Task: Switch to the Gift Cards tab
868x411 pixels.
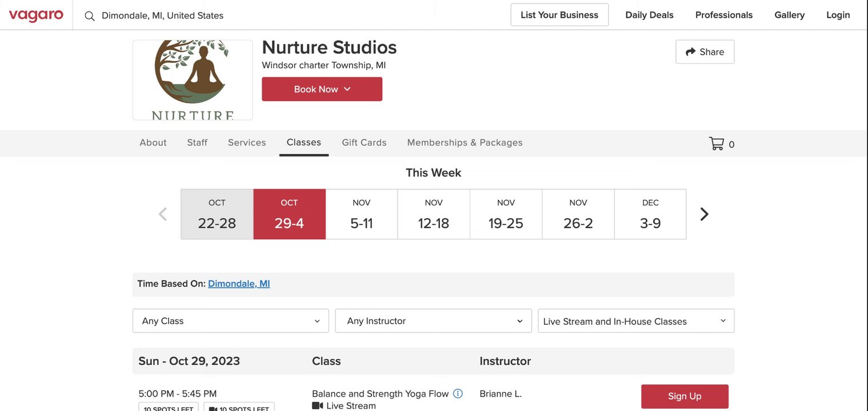Action: click(x=364, y=143)
